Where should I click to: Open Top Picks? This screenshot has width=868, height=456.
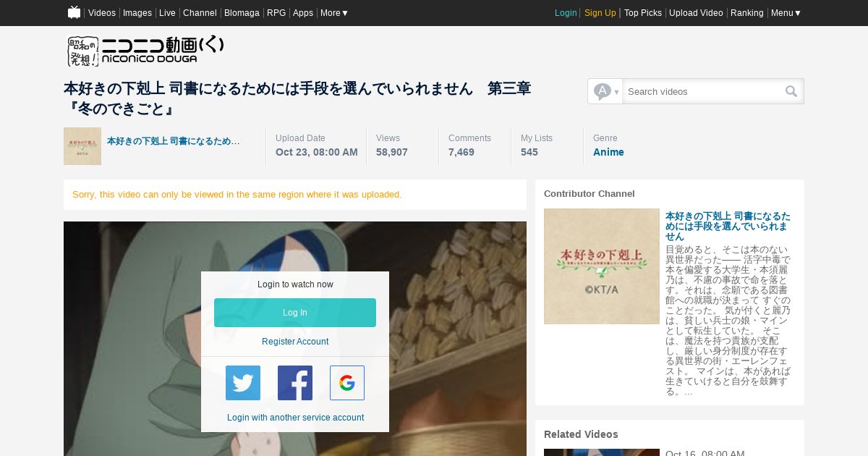click(643, 13)
